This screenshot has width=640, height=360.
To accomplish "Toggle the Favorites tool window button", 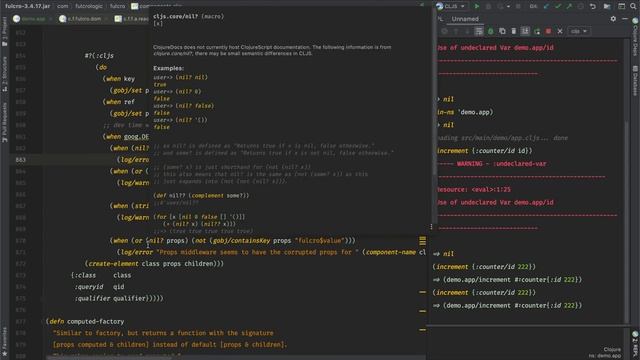I will tap(4, 343).
